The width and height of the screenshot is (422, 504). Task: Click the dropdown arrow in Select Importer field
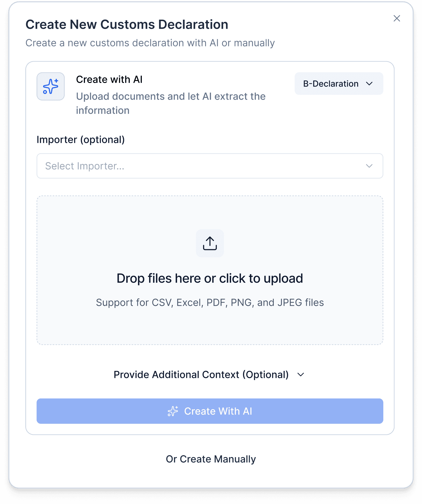(x=369, y=166)
